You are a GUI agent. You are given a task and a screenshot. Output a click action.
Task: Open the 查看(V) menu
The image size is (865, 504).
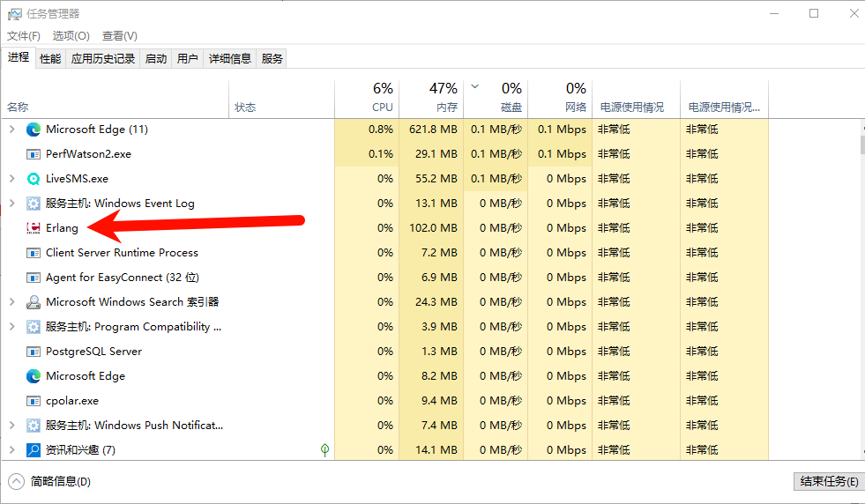click(x=120, y=36)
